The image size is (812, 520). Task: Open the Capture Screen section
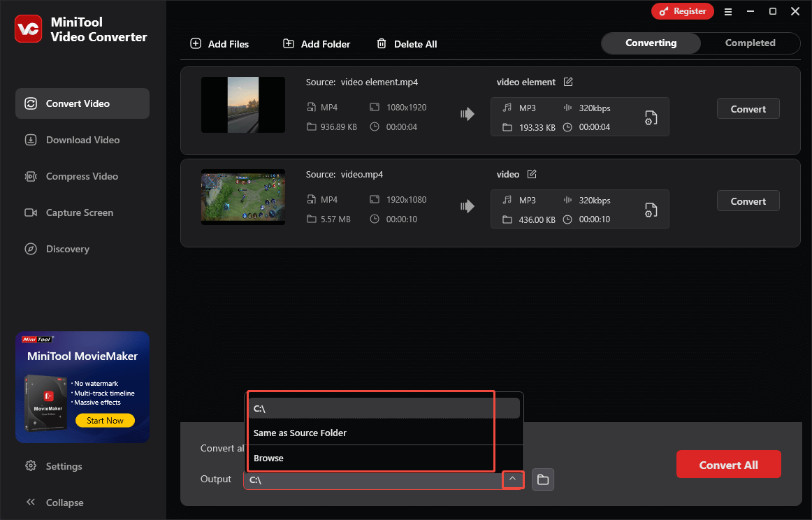click(x=82, y=212)
